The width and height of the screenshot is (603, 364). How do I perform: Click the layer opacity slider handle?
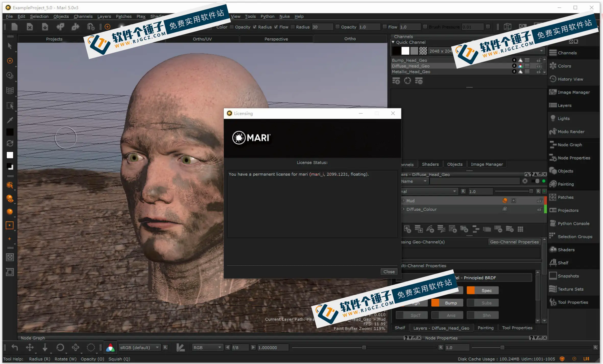531,191
